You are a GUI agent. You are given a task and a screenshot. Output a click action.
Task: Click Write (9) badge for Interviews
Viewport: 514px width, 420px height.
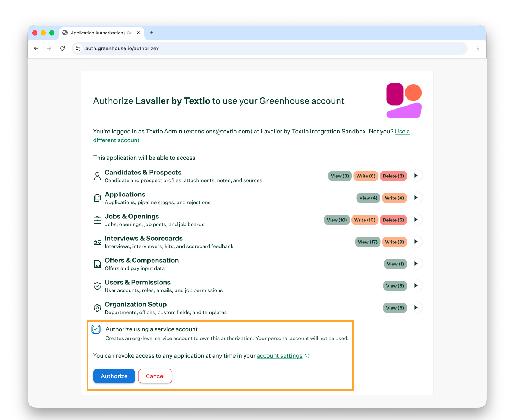(394, 242)
